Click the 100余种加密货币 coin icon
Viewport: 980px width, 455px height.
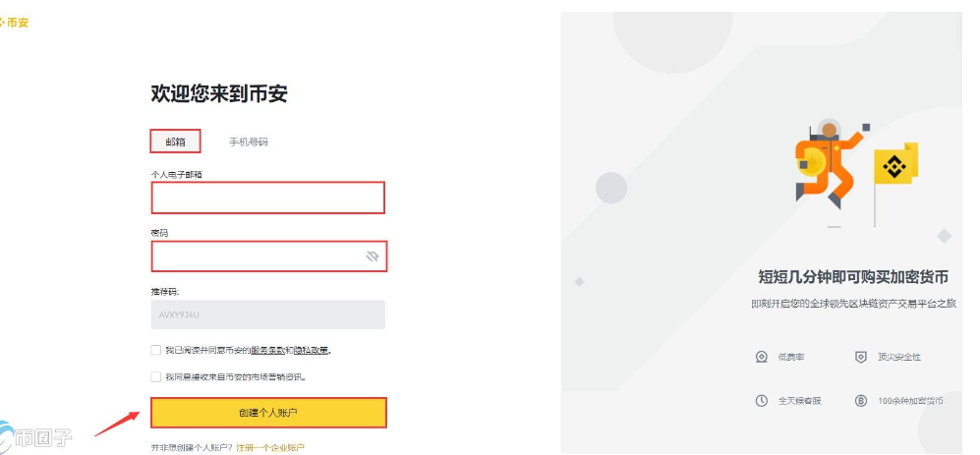[x=860, y=401]
